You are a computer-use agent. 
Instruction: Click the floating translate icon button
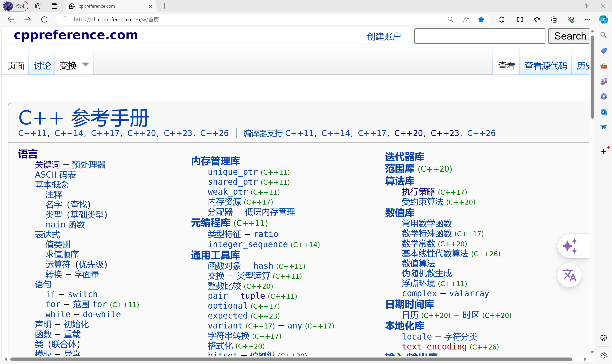tap(569, 275)
